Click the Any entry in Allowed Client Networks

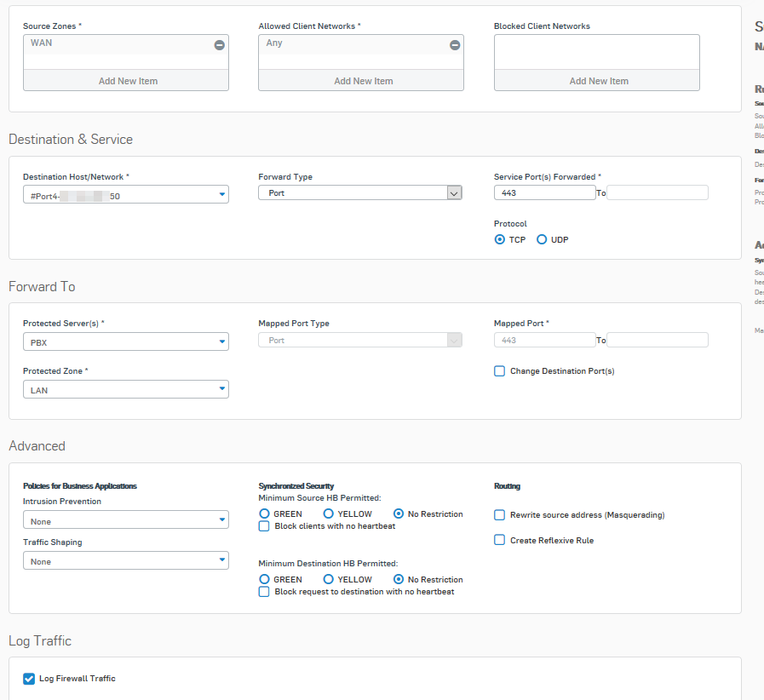click(274, 43)
